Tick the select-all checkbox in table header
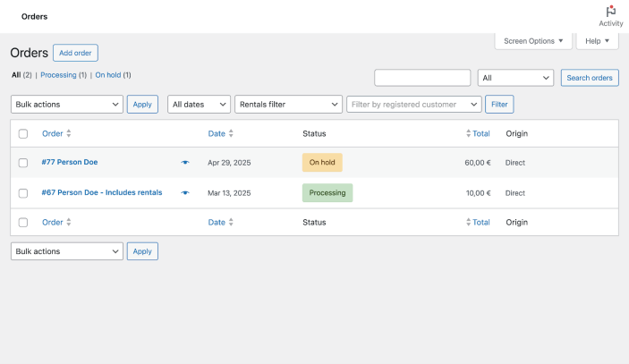 [23, 134]
